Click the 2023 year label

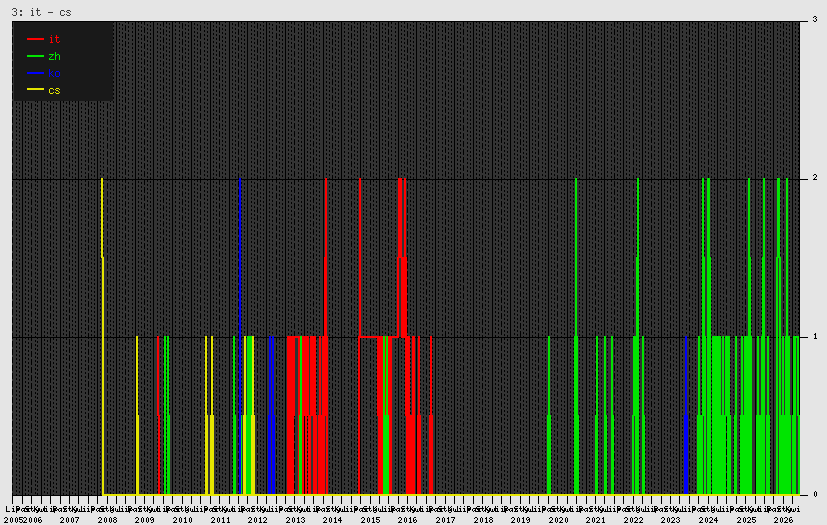tap(671, 520)
